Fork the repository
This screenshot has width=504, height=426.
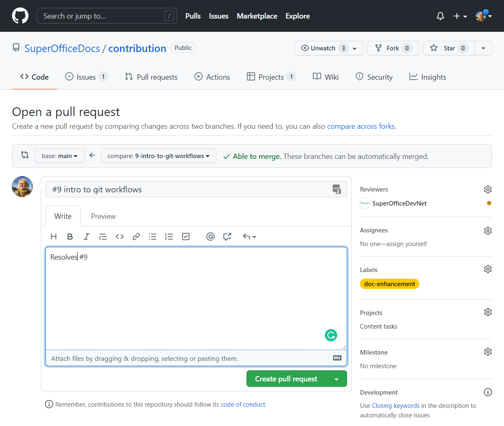point(393,48)
